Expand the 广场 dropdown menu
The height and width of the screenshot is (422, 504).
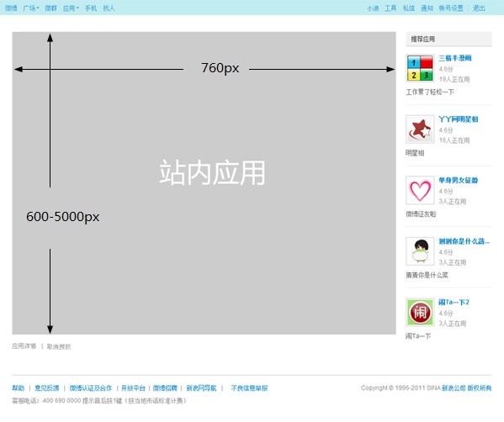click(x=31, y=8)
